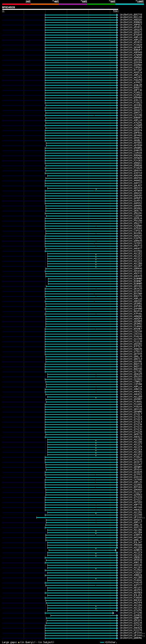Select hit UniRef100_B9RUP7

coord(131,50)
